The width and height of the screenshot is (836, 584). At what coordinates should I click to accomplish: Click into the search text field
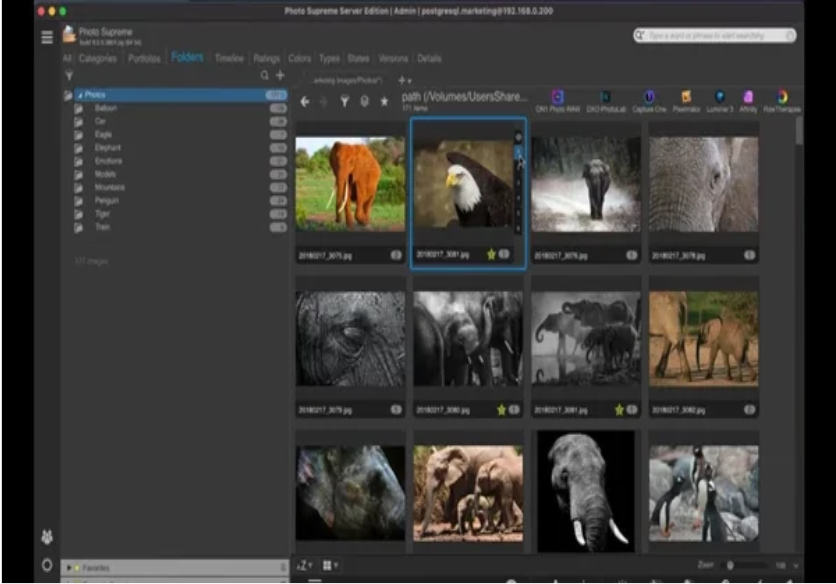[714, 36]
